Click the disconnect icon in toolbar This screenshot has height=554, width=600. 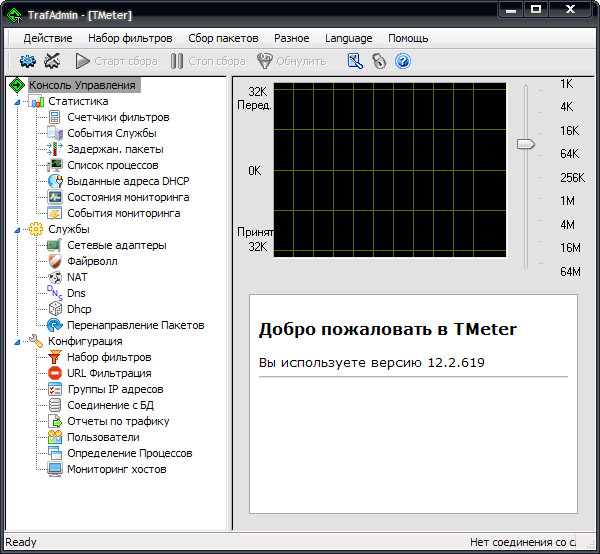(52, 61)
